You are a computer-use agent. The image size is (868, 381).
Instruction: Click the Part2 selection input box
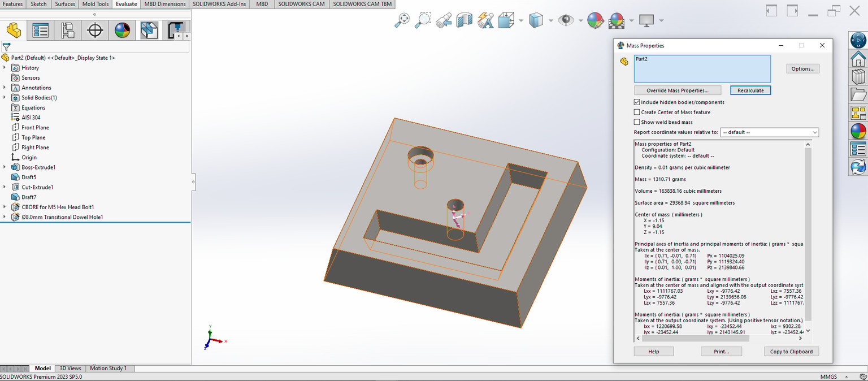(702, 68)
